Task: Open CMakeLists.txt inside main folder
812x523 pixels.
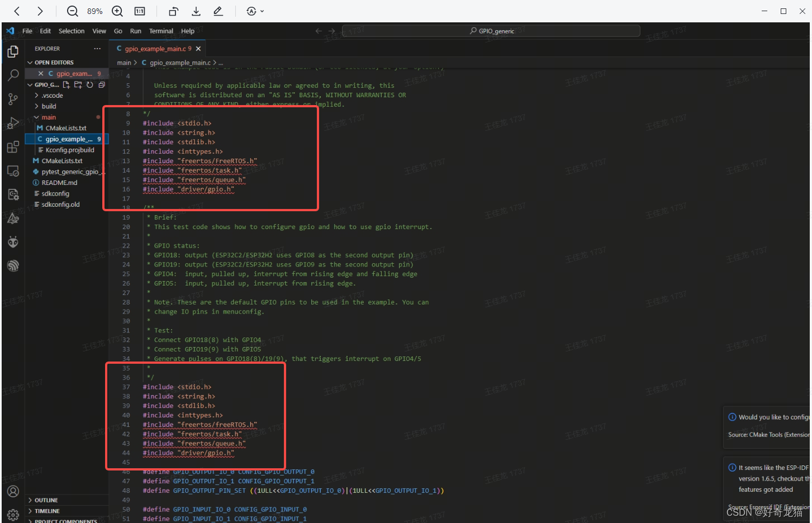Action: tap(65, 128)
